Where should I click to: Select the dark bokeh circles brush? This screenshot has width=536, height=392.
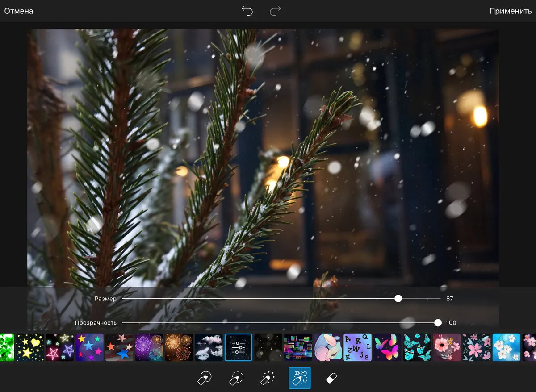click(x=268, y=347)
